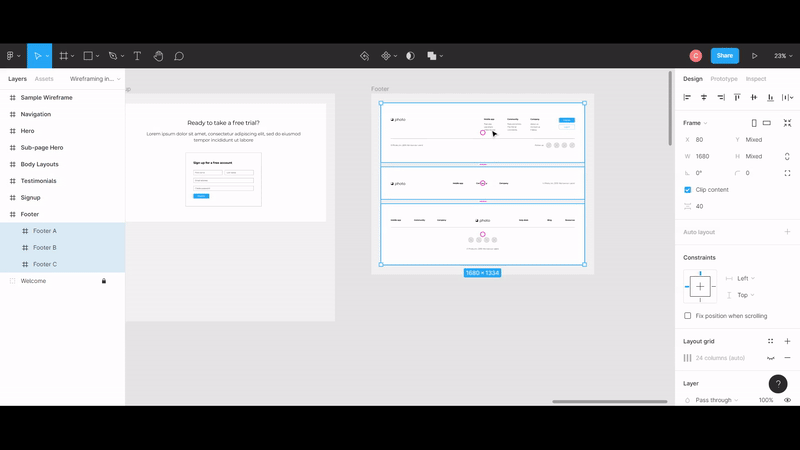Viewport: 800px width, 450px height.
Task: Align selection bottom
Action: [770, 97]
